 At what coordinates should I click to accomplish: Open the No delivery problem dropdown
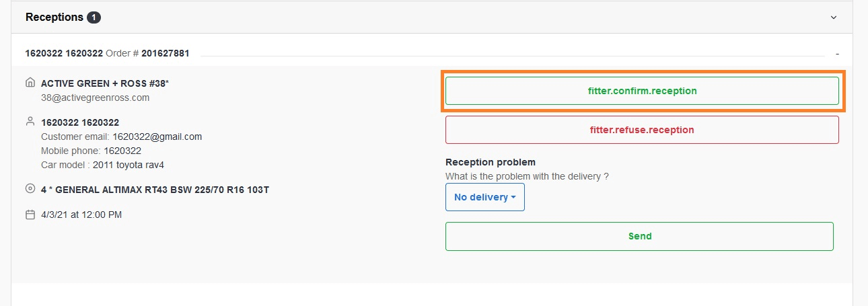click(x=484, y=197)
